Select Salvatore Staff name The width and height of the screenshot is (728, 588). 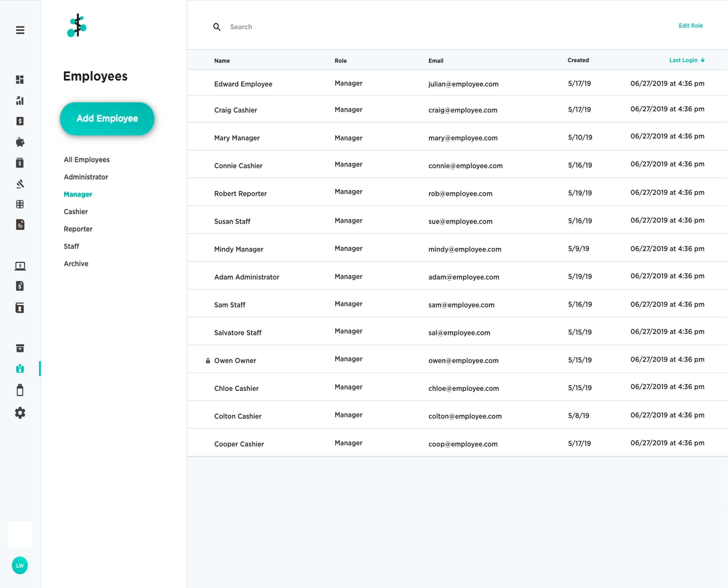click(237, 333)
